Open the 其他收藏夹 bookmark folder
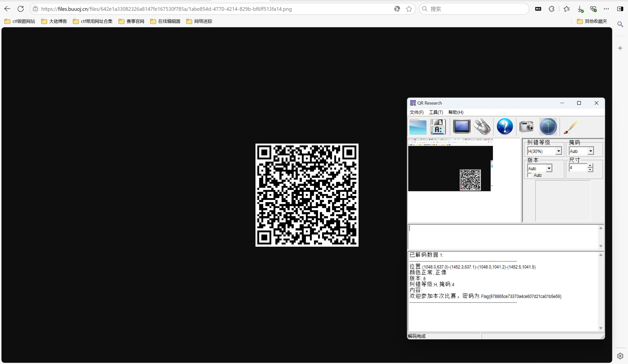This screenshot has width=628, height=364. point(592,21)
